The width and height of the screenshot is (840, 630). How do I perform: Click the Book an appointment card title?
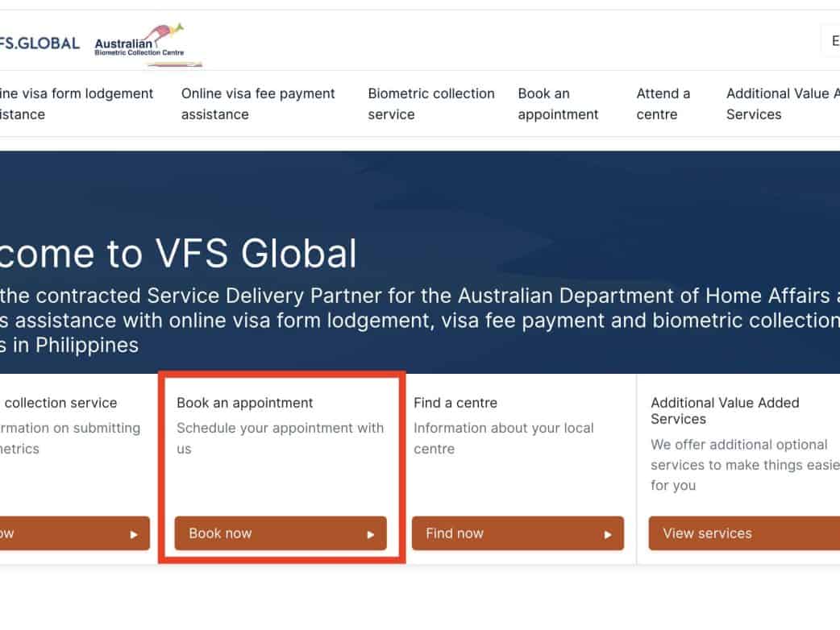click(x=245, y=403)
